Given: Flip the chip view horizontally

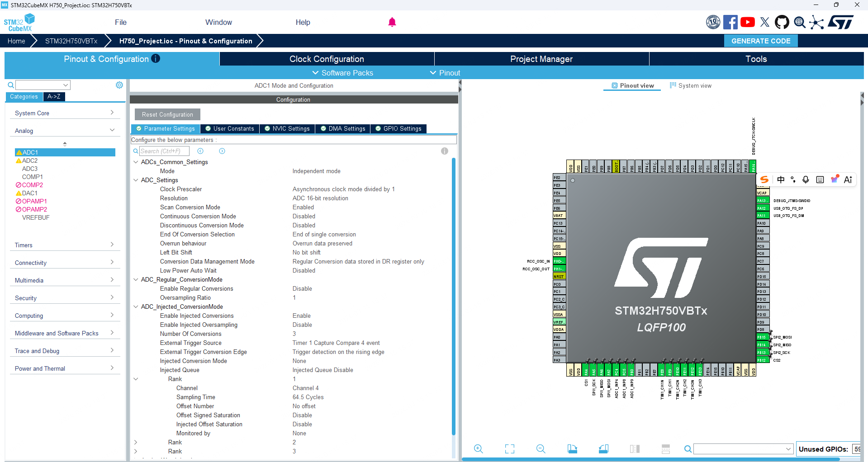Looking at the screenshot, I should (635, 448).
